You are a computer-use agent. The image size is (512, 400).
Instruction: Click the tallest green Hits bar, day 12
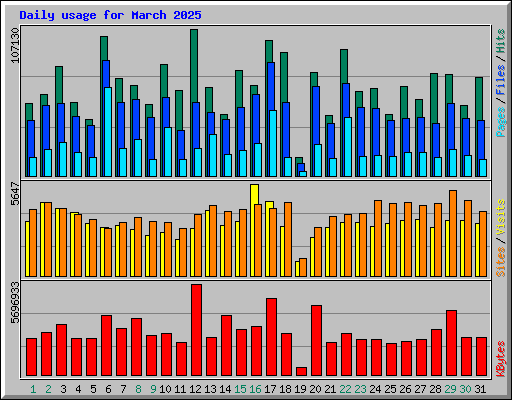194,66
